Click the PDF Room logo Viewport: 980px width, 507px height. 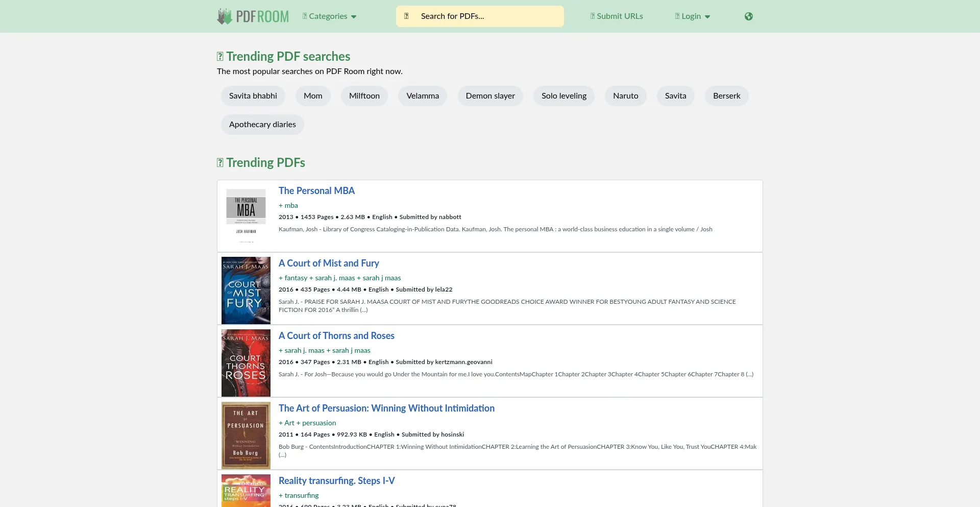coord(253,16)
